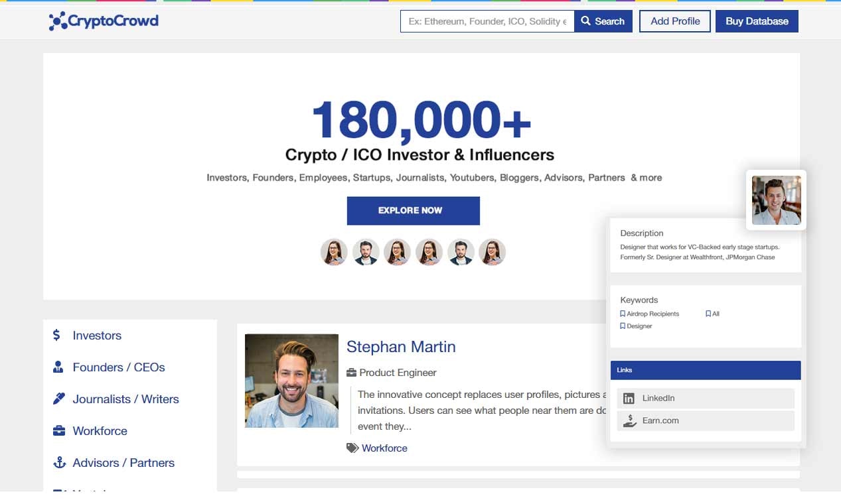Viewport: 841px width, 504px height.
Task: Click the Earn.com hand-dollar icon
Action: 629,420
